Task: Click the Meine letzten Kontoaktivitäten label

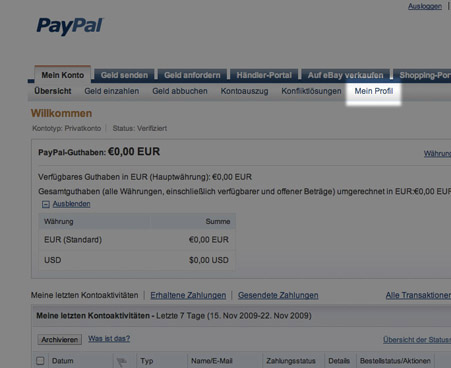Action: point(84,295)
